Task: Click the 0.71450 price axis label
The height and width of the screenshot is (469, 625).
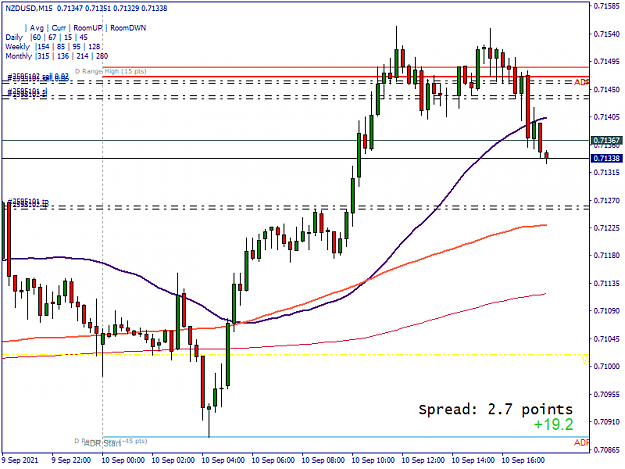Action: [607, 90]
